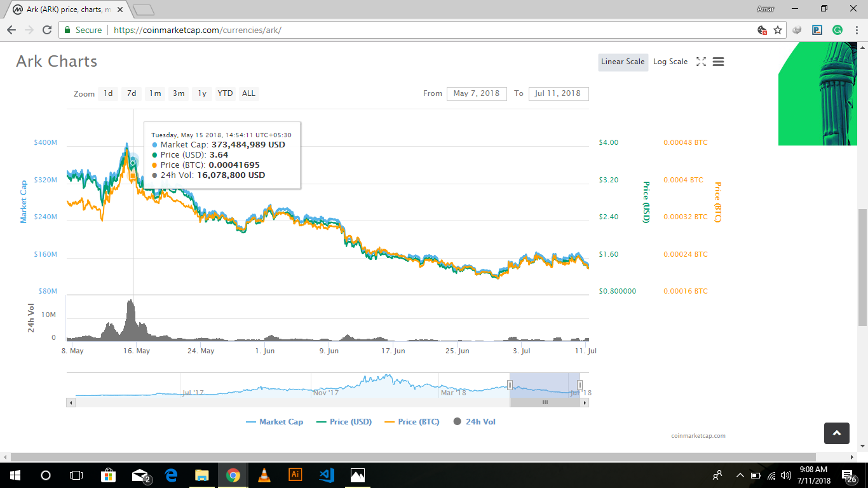Screen dimensions: 868x488
Task: Expand hidden system tray icons
Action: pyautogui.click(x=740, y=475)
